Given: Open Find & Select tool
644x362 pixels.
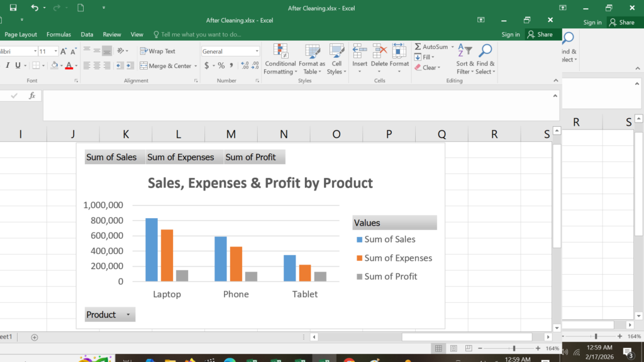Looking at the screenshot, I should [x=486, y=59].
